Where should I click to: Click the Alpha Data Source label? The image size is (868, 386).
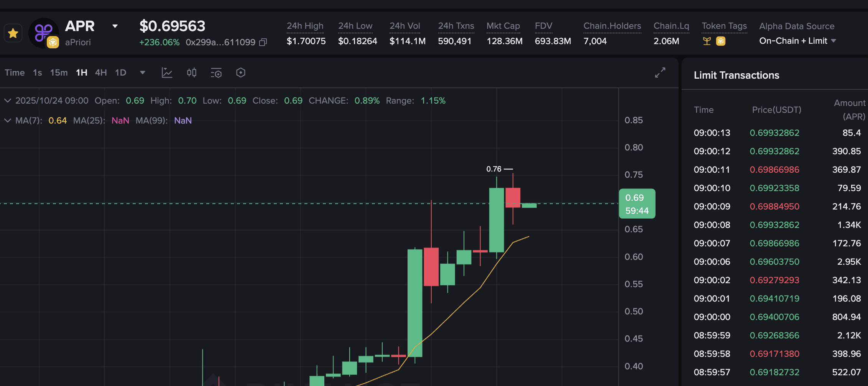(x=797, y=26)
